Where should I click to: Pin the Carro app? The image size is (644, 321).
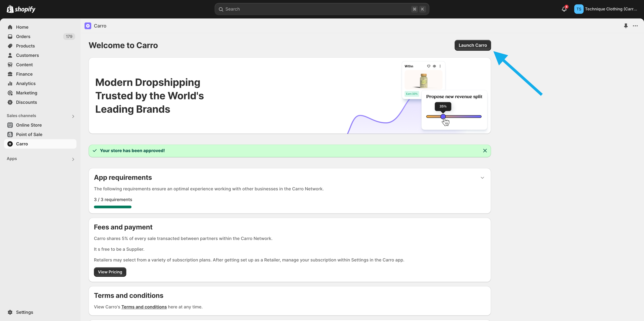(x=626, y=26)
